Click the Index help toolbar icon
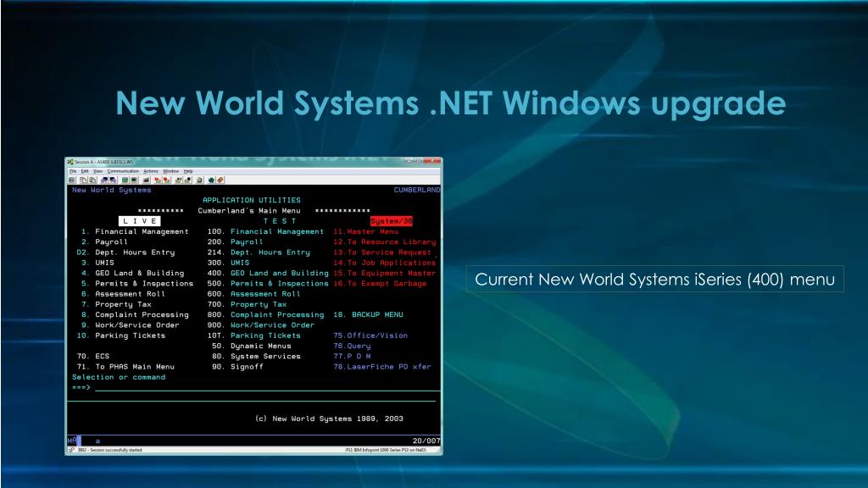The height and width of the screenshot is (488, 868). click(x=220, y=180)
